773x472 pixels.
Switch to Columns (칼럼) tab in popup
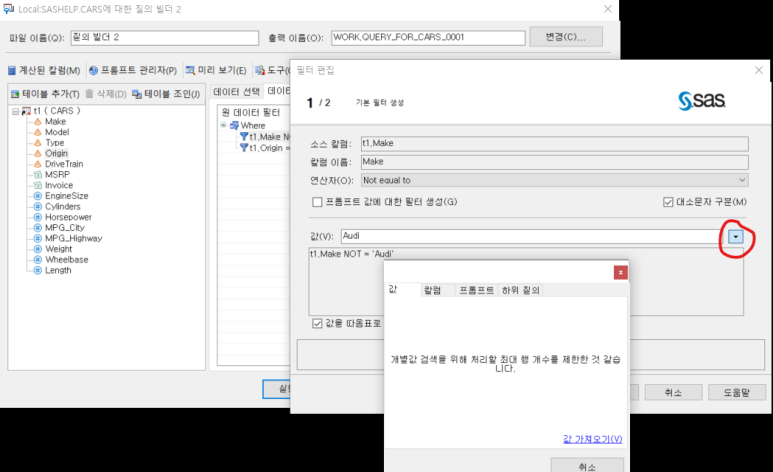[x=437, y=290]
